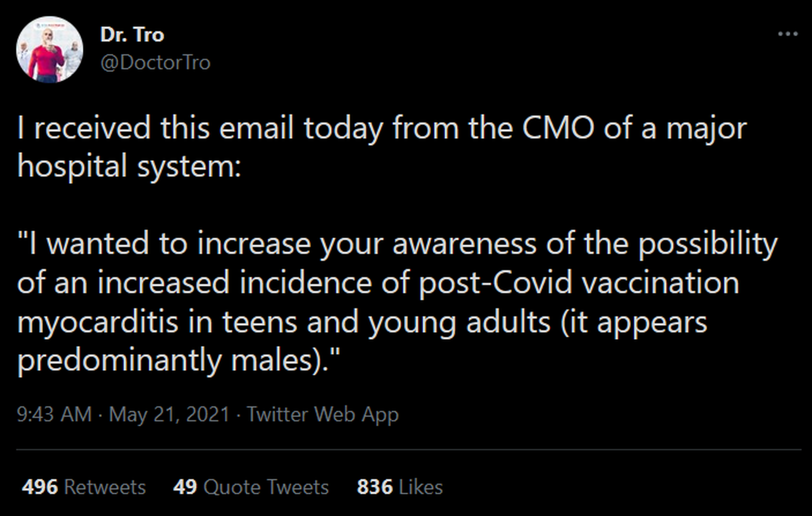This screenshot has height=516, width=812.
Task: Click the 9:43 AM timestamp
Action: click(54, 414)
